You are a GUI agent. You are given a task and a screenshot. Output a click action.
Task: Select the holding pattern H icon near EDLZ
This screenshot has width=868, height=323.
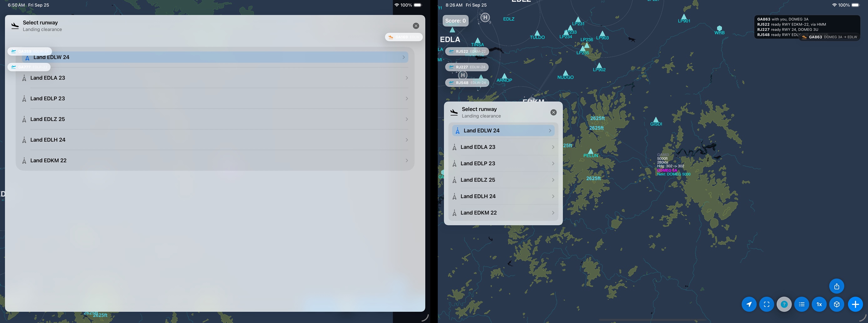tap(485, 17)
